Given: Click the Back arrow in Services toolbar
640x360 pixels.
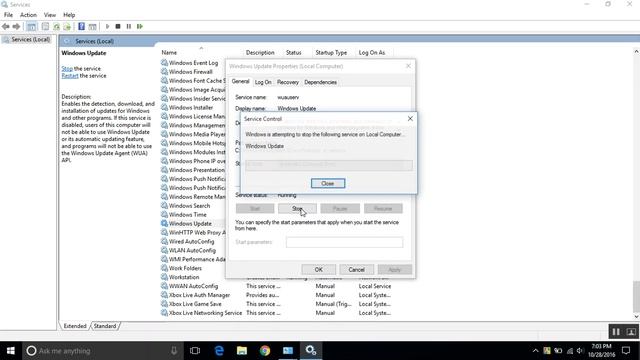Looking at the screenshot, I should pos(6,27).
